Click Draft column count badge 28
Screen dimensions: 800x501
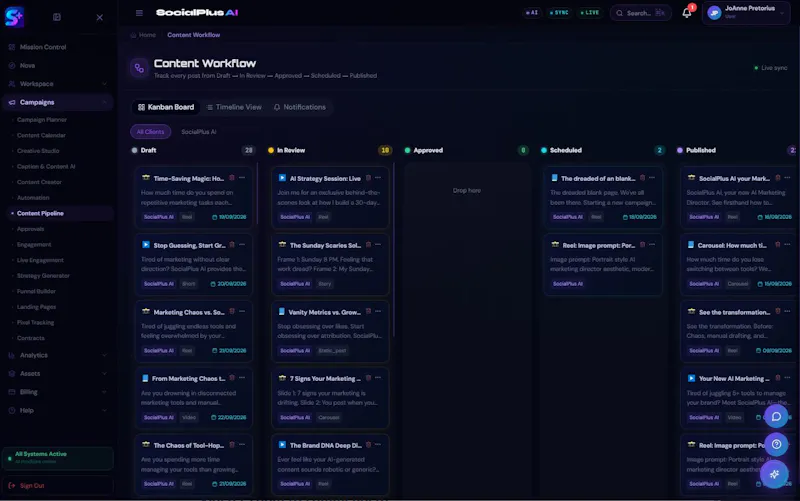[x=248, y=150]
